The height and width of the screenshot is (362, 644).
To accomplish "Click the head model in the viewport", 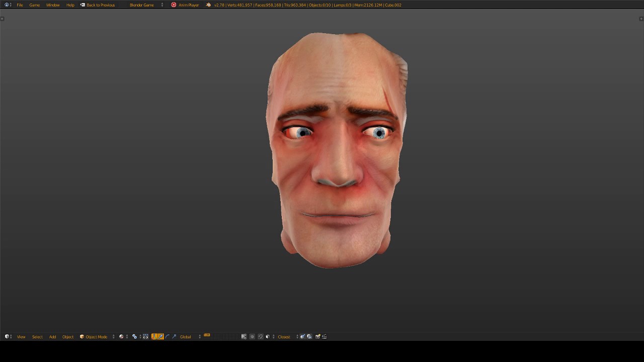I will click(x=336, y=151).
